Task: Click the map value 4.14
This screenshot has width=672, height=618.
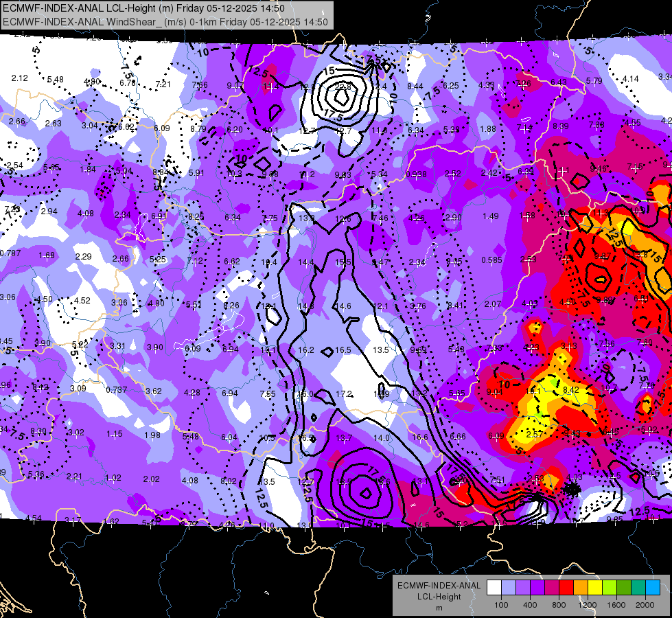Action: (x=630, y=79)
